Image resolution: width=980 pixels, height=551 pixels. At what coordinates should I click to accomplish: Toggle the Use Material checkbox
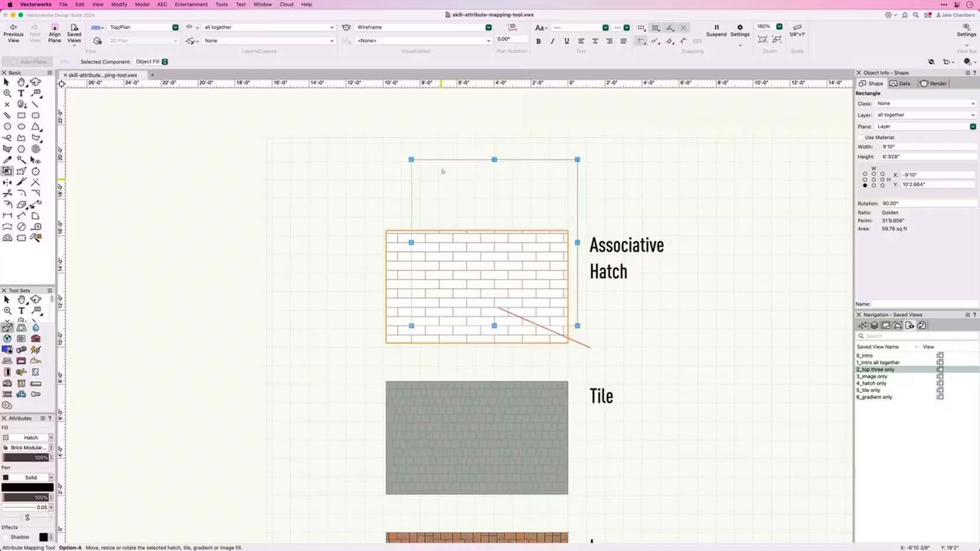point(861,138)
